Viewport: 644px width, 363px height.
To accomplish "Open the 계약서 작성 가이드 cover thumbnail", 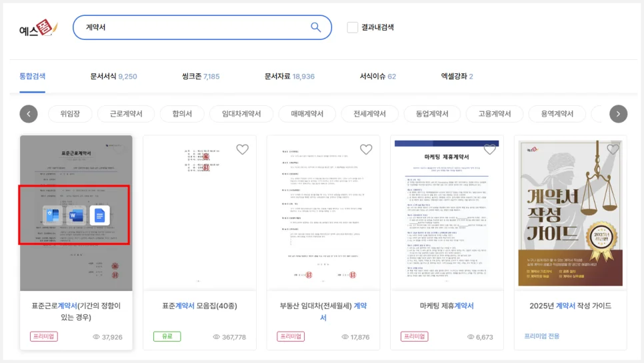I will [x=570, y=213].
